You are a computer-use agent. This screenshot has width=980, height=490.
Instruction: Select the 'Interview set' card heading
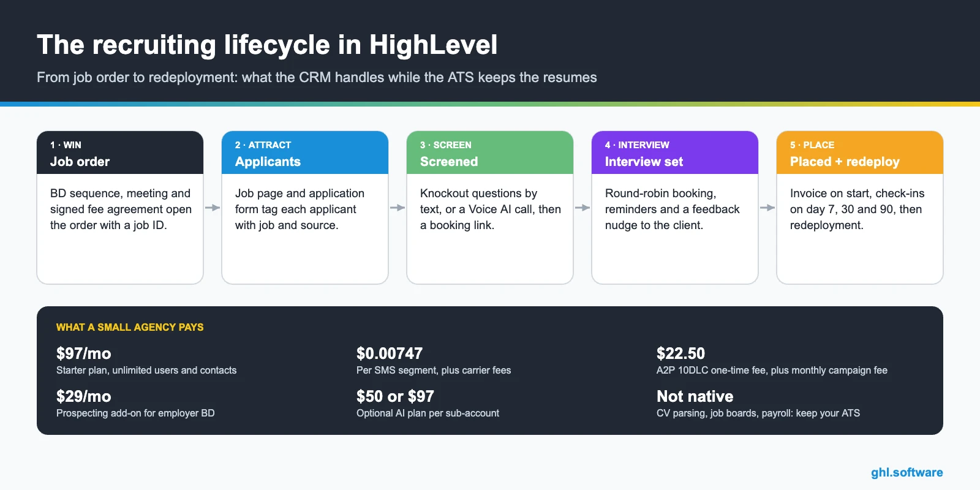[x=644, y=162]
